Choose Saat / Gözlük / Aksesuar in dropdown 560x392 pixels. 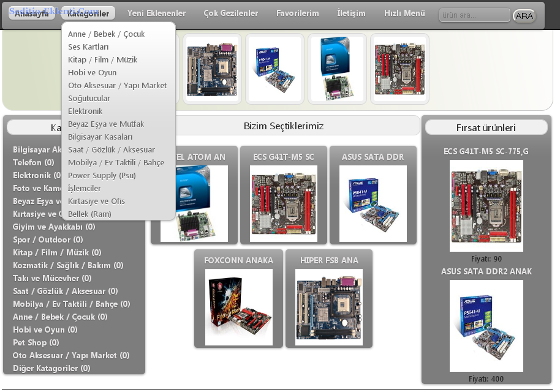click(112, 149)
